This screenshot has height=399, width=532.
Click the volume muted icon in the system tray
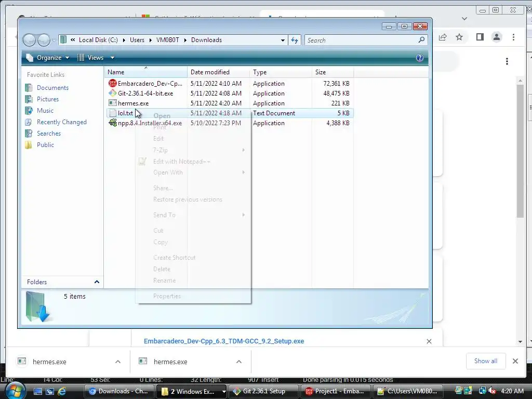coord(492,391)
